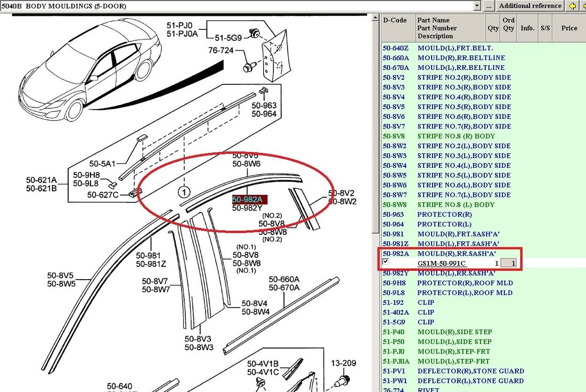Viewport: 586px width, 392px height.
Task: Click the 50-8V3 callout in the diagram
Action: tap(199, 339)
